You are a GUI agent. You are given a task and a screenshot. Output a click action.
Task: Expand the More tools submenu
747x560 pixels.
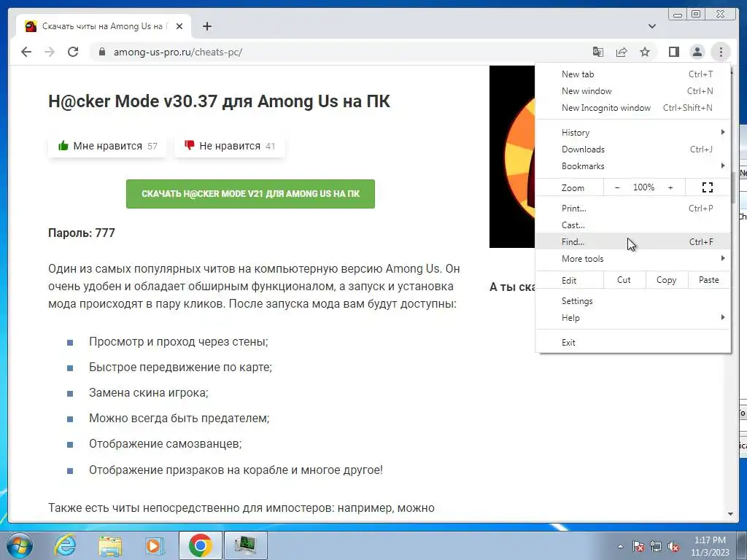(633, 259)
